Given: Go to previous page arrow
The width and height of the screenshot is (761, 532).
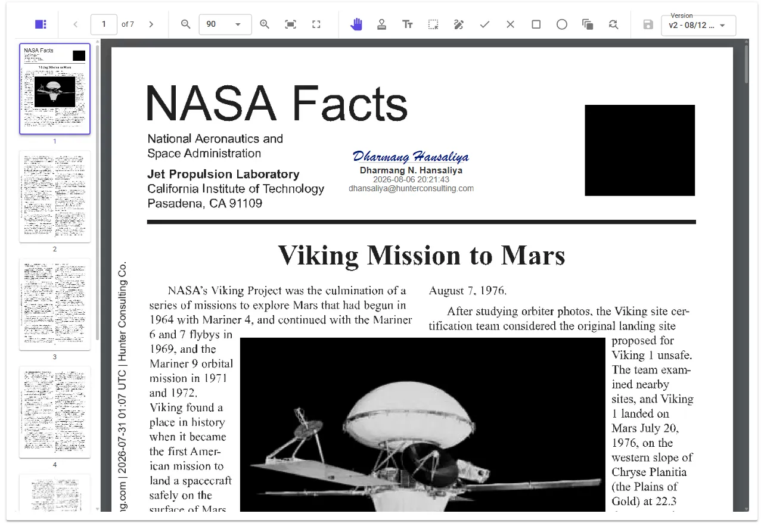Looking at the screenshot, I should tap(75, 24).
